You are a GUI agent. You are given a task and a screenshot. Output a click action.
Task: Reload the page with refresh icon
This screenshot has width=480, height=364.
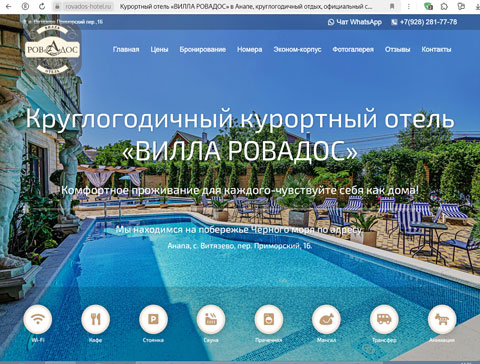pos(42,6)
